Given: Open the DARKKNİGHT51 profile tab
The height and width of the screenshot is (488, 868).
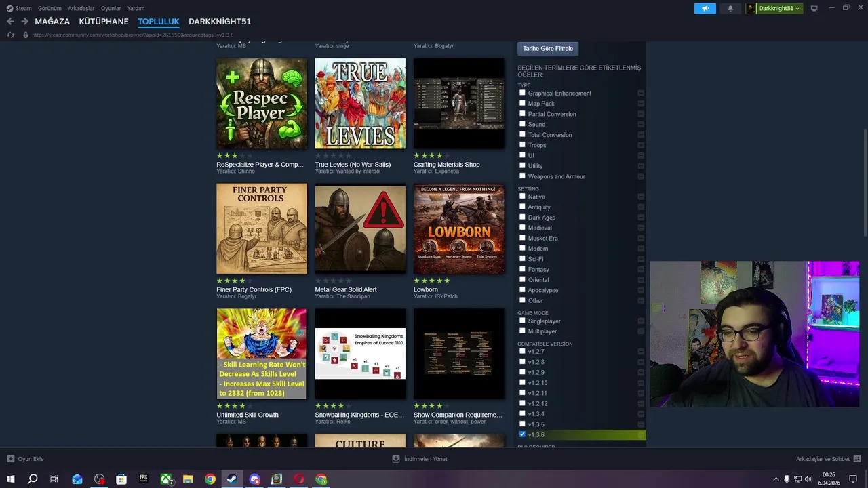Looking at the screenshot, I should (x=220, y=22).
